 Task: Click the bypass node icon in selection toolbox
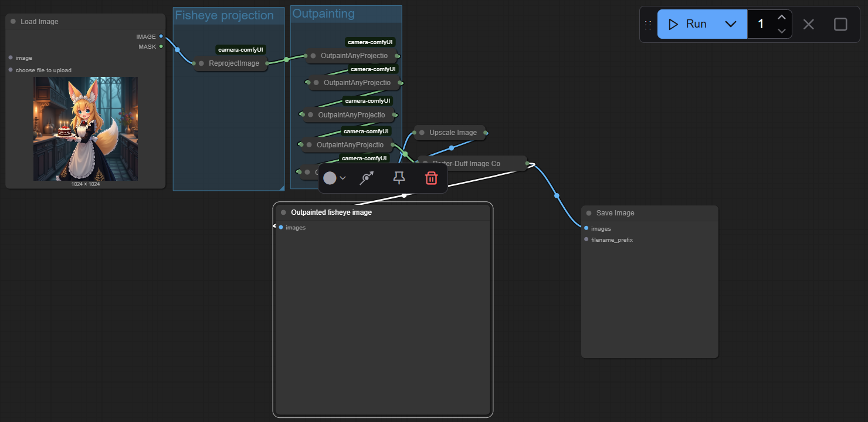(367, 178)
